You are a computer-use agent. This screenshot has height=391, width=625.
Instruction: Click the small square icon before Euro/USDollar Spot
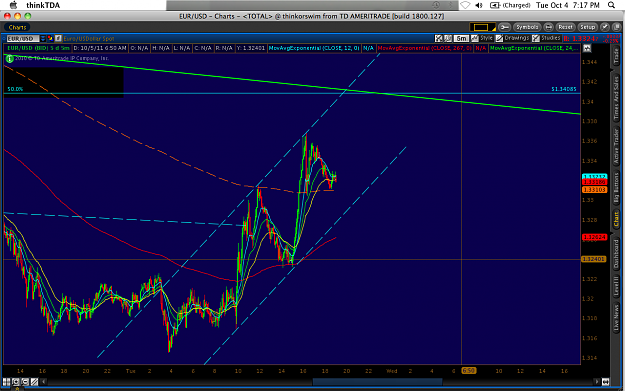pos(58,39)
